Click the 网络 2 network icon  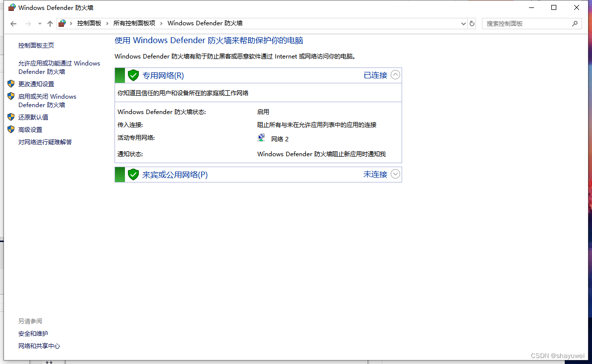pyautogui.click(x=261, y=138)
